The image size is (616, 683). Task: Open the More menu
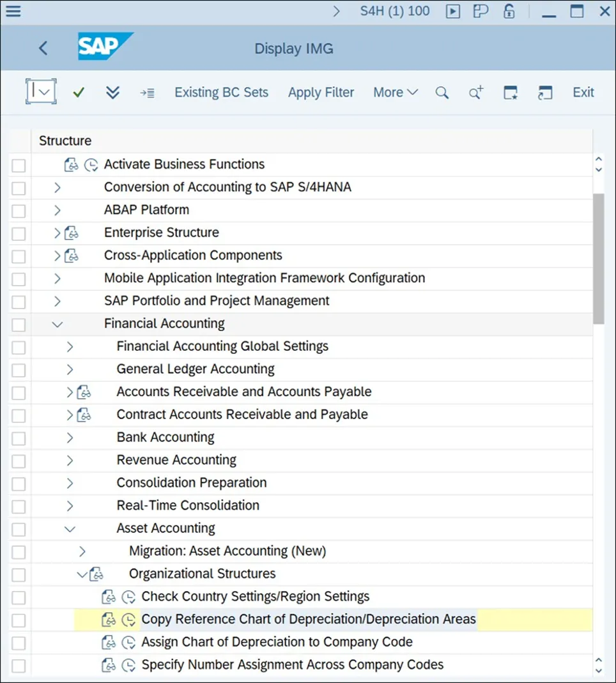[395, 93]
